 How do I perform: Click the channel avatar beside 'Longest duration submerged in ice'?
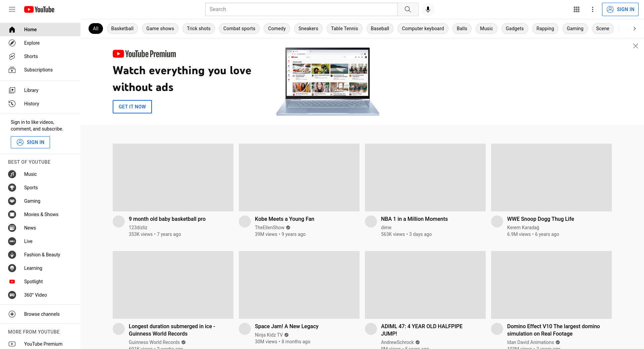click(x=119, y=329)
